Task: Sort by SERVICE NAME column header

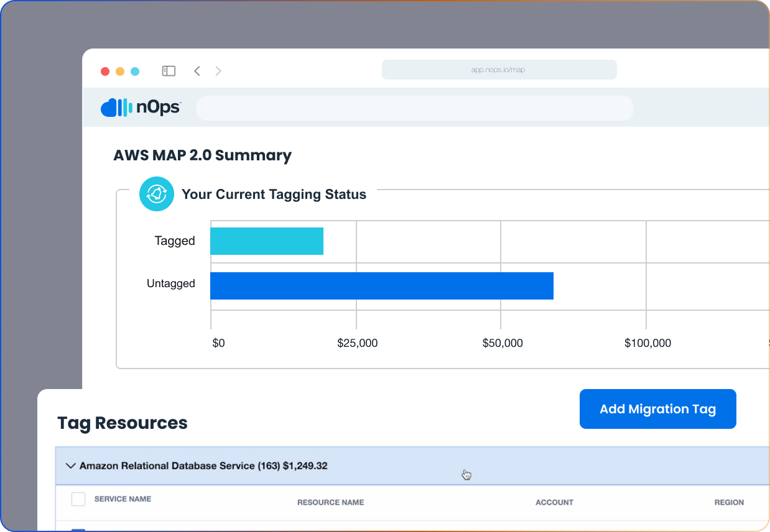Action: [123, 499]
